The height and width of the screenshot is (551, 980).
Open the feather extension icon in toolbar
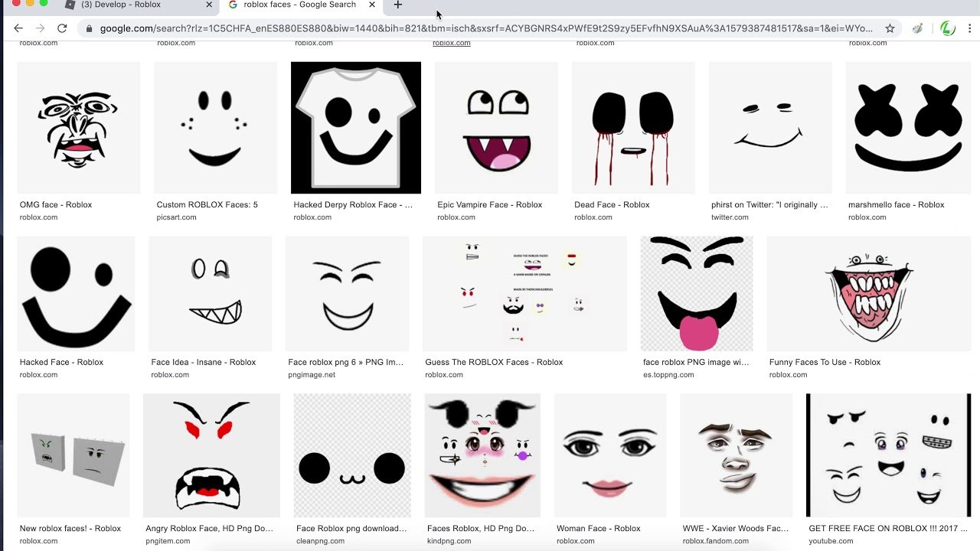[x=917, y=28]
